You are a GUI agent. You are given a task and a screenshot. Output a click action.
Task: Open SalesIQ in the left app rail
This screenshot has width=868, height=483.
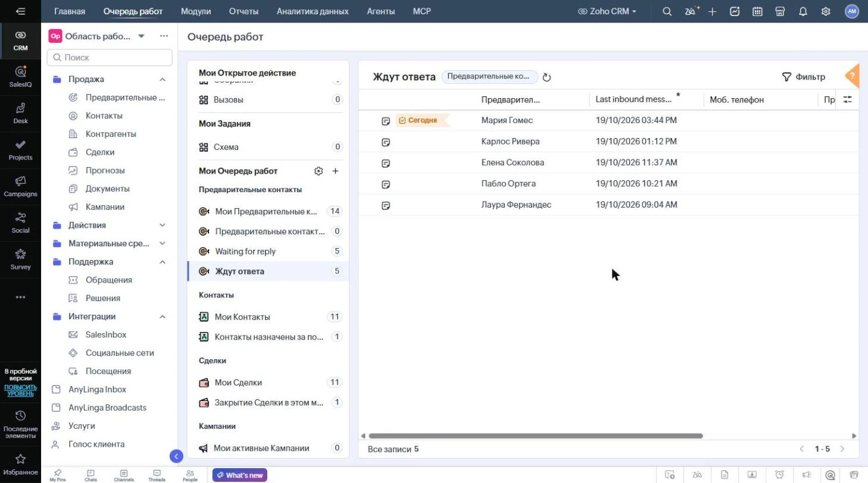[20, 77]
